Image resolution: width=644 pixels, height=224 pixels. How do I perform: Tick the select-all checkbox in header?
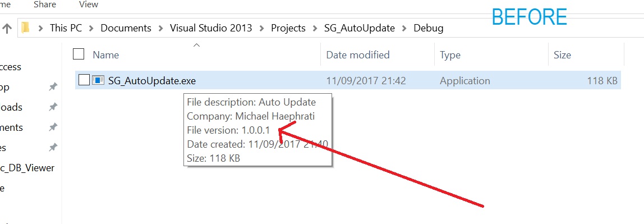[79, 54]
